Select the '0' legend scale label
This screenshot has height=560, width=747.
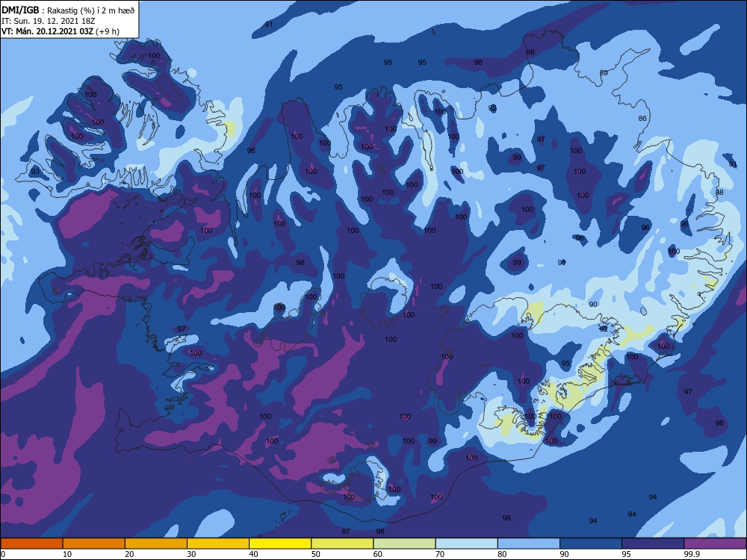[3, 554]
